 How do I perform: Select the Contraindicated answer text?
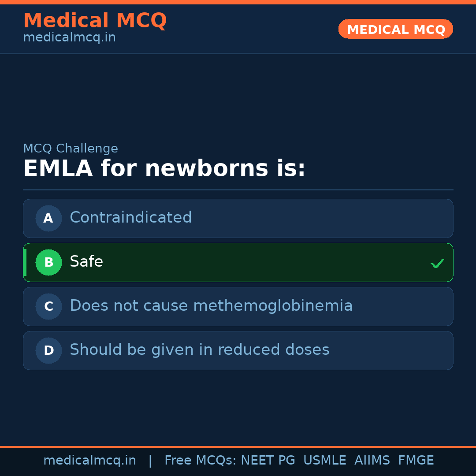pyautogui.click(x=130, y=218)
